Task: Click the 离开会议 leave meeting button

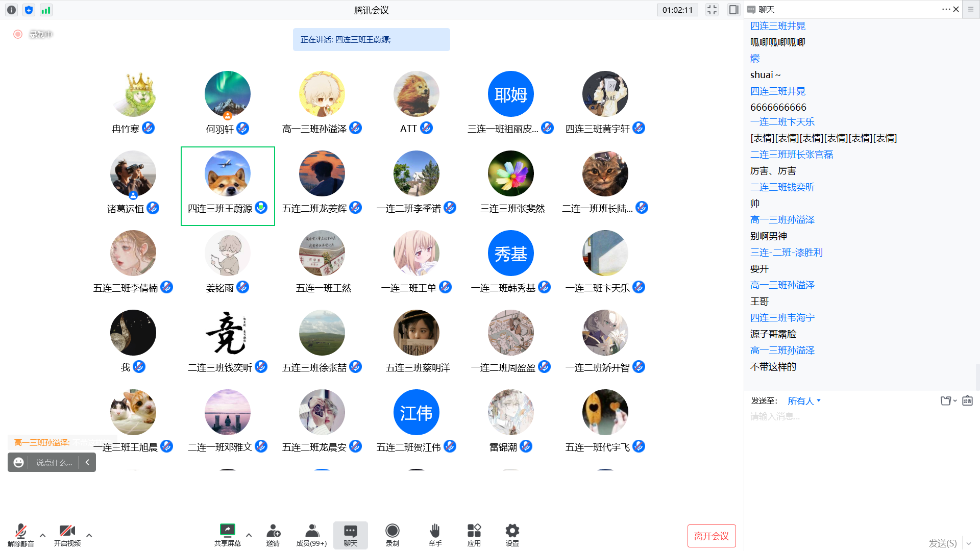Action: 711,536
